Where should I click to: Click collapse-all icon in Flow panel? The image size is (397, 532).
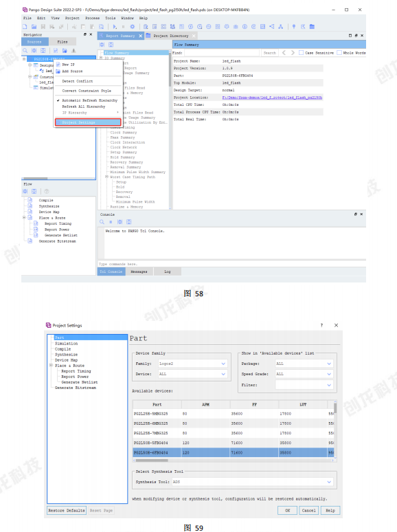34,191
